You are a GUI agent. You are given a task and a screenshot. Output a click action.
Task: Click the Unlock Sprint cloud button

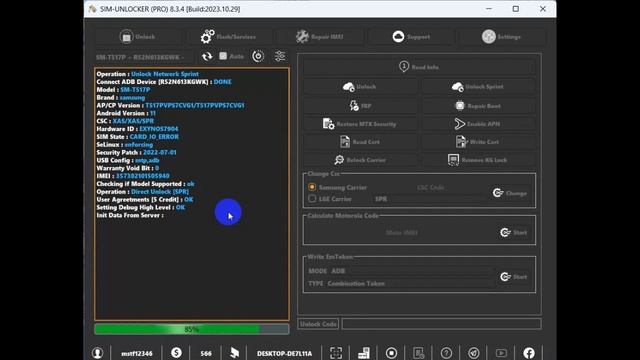point(478,87)
